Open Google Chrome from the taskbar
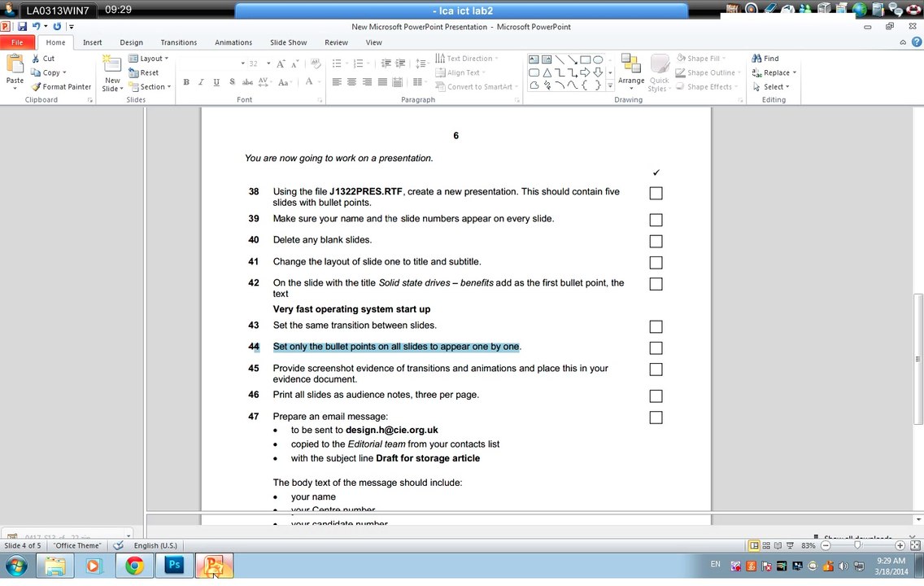The width and height of the screenshot is (924, 586). pyautogui.click(x=135, y=566)
